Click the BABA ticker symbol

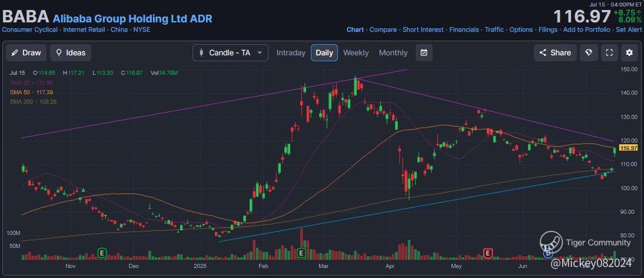[25, 17]
